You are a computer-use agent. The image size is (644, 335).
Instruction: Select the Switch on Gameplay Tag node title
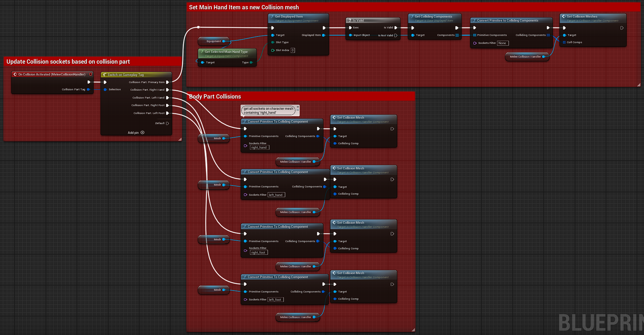click(125, 75)
